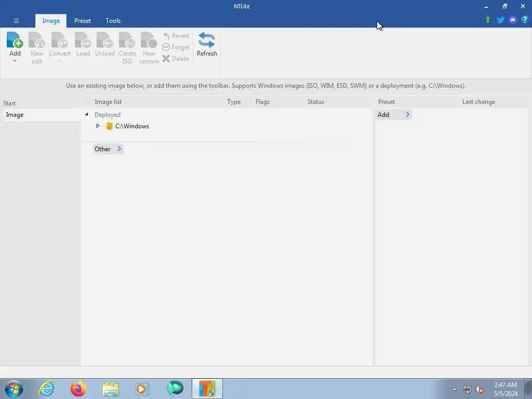Click the muted volume tray icon
Screen dimensions: 532x399
[x=480, y=390]
